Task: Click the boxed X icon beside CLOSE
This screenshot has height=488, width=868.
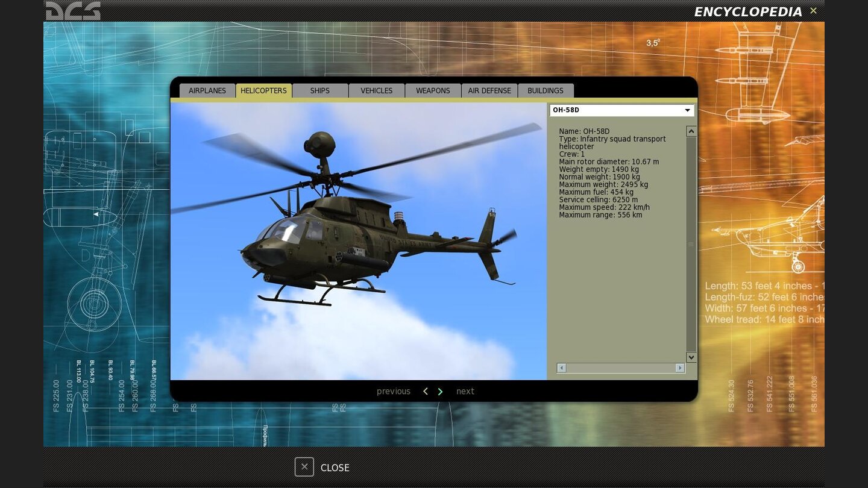Action: (x=304, y=467)
